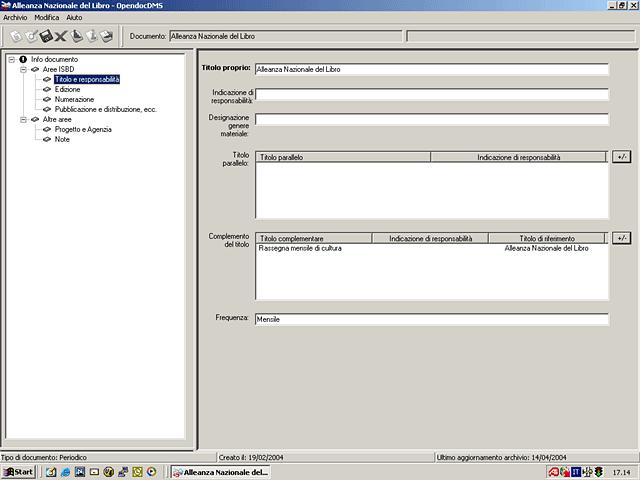Image resolution: width=640 pixels, height=480 pixels.
Task: Click the 17.14 system clock
Action: (x=621, y=473)
